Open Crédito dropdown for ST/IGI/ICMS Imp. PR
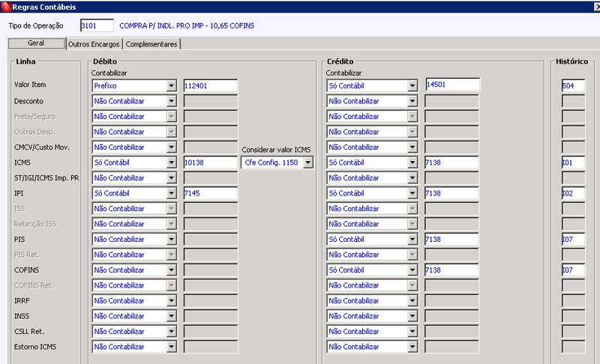600x364 pixels. [412, 178]
